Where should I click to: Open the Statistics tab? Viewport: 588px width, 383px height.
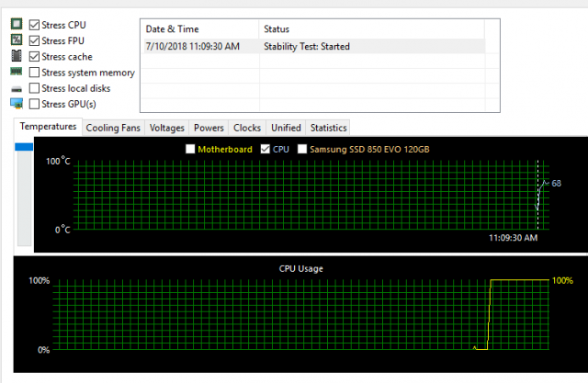coord(328,128)
